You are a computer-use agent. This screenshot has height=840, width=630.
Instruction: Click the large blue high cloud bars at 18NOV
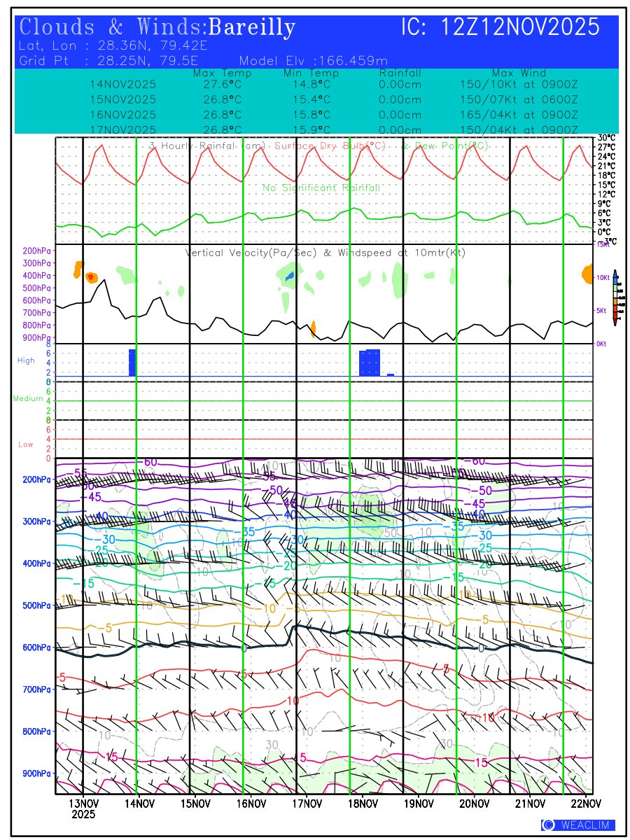pos(370,363)
